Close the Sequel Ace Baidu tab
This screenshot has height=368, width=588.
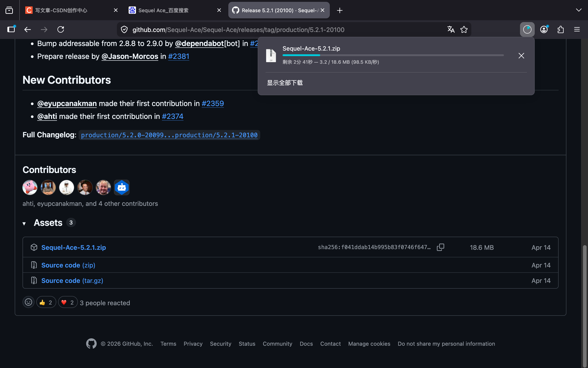pos(219,10)
